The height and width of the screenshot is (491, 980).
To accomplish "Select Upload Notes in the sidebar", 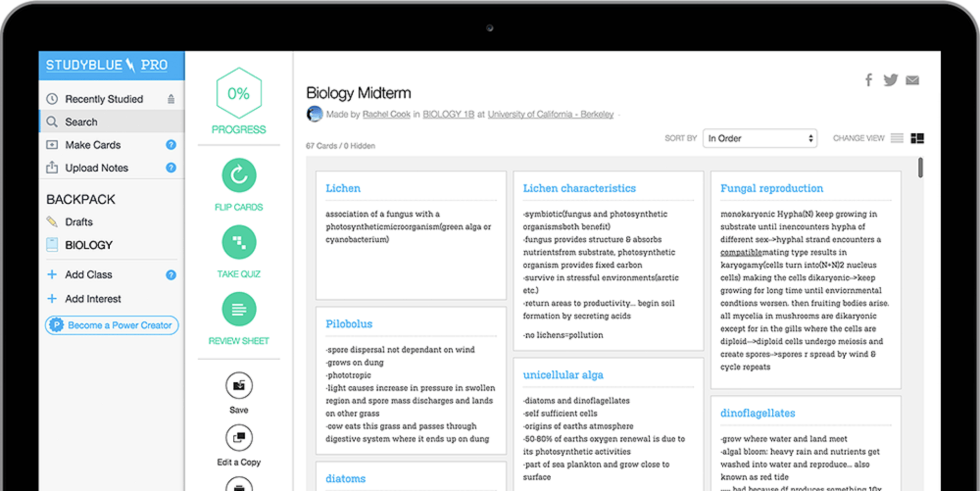I will (112, 168).
